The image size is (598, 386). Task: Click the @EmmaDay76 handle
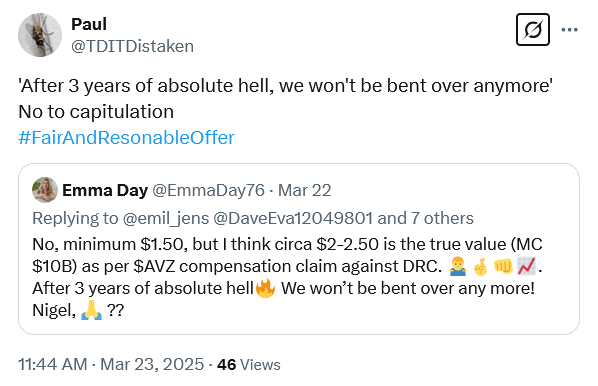tap(208, 190)
